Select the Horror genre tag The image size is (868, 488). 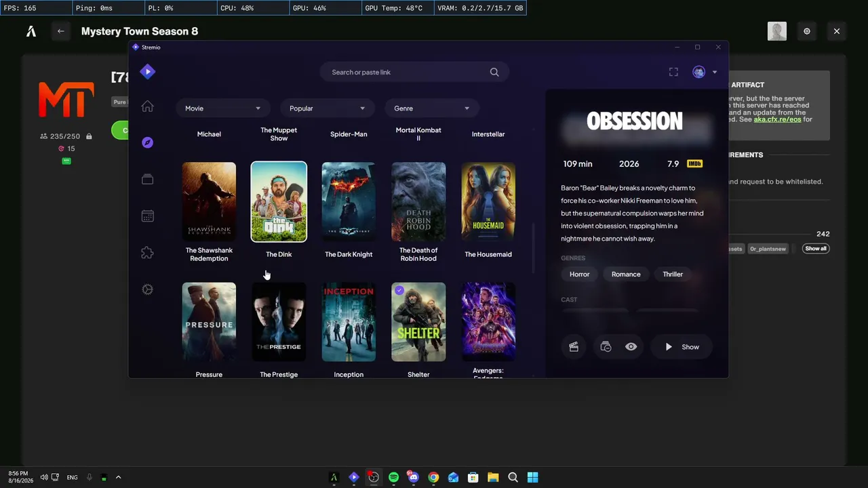(x=580, y=274)
